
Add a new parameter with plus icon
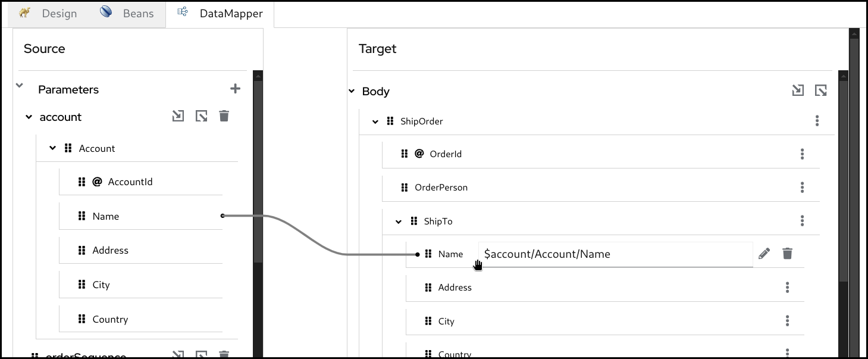236,89
